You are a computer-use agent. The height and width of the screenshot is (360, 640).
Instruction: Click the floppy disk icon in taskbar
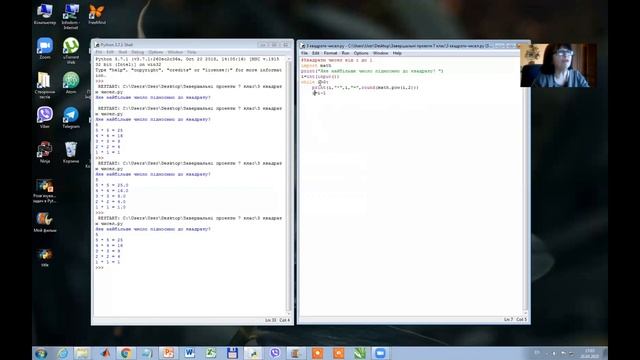click(232, 353)
